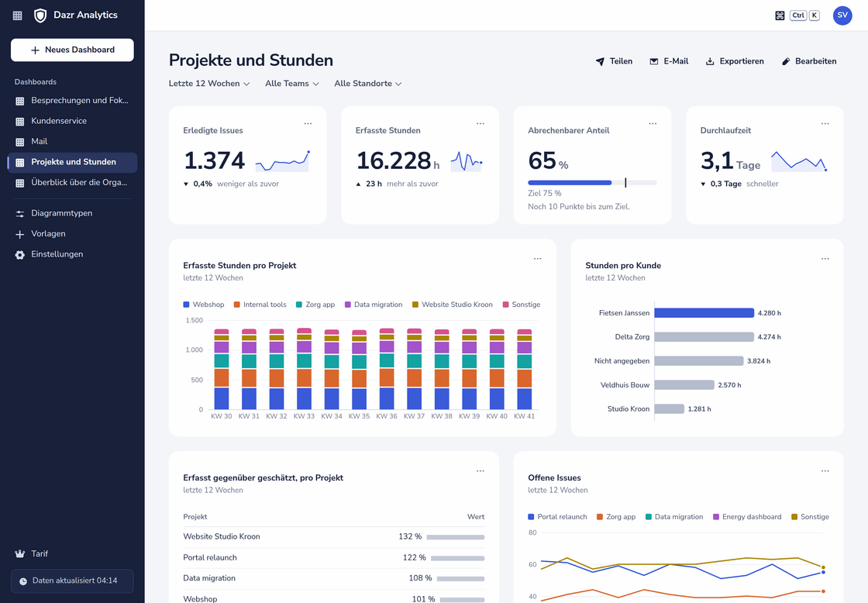Open Besprechungen und Fok... dashboard
The width and height of the screenshot is (868, 603).
pyautogui.click(x=72, y=101)
